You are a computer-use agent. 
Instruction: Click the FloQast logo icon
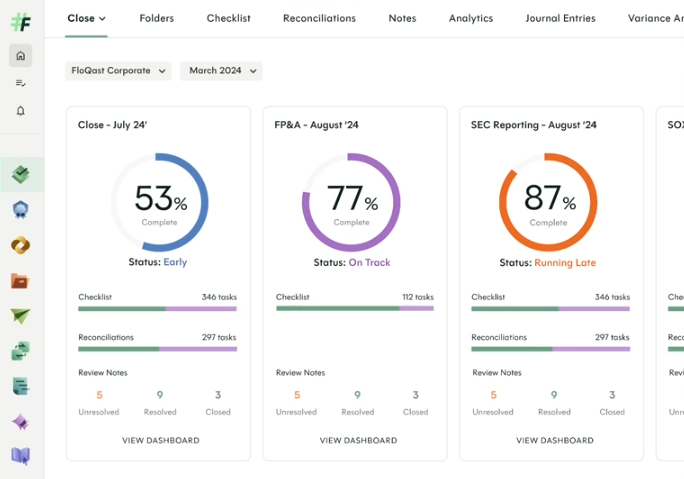click(20, 19)
